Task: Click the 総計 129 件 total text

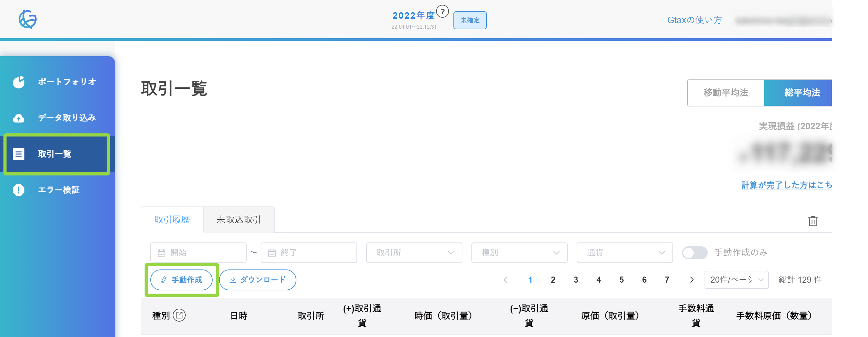Action: (x=800, y=280)
